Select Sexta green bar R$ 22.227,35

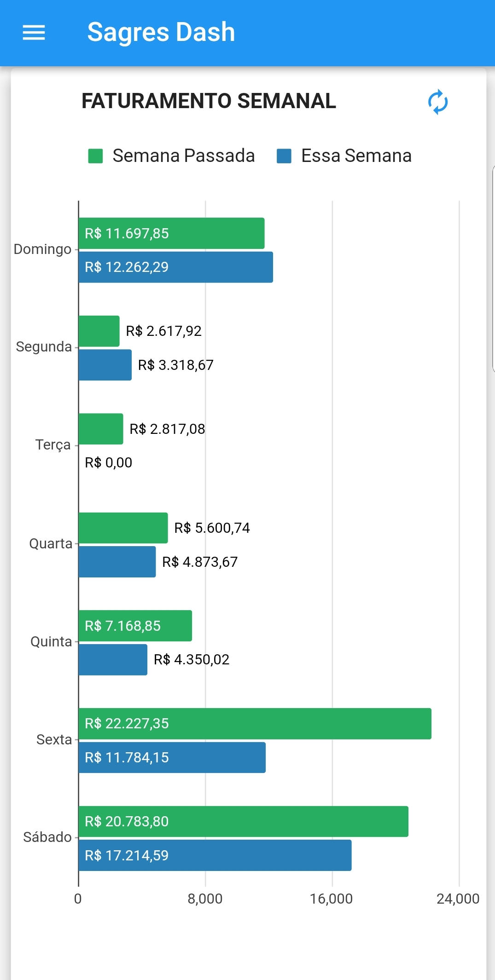255,724
